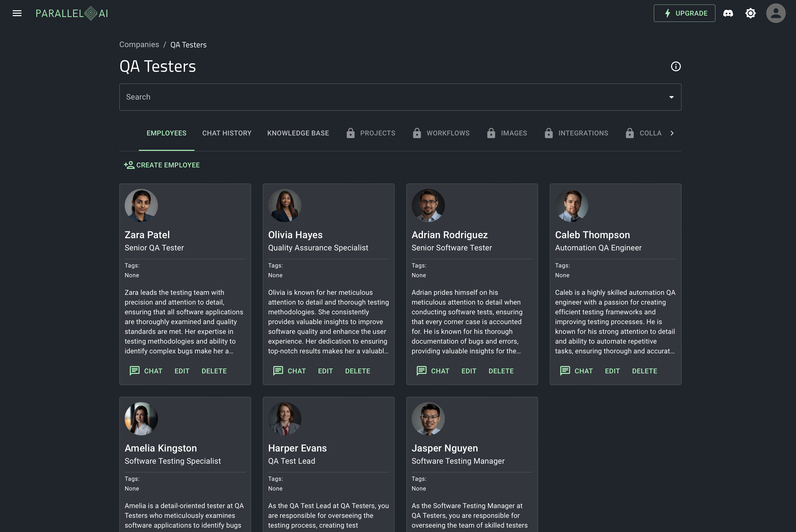Toggle the light/dark theme icon

click(750, 13)
